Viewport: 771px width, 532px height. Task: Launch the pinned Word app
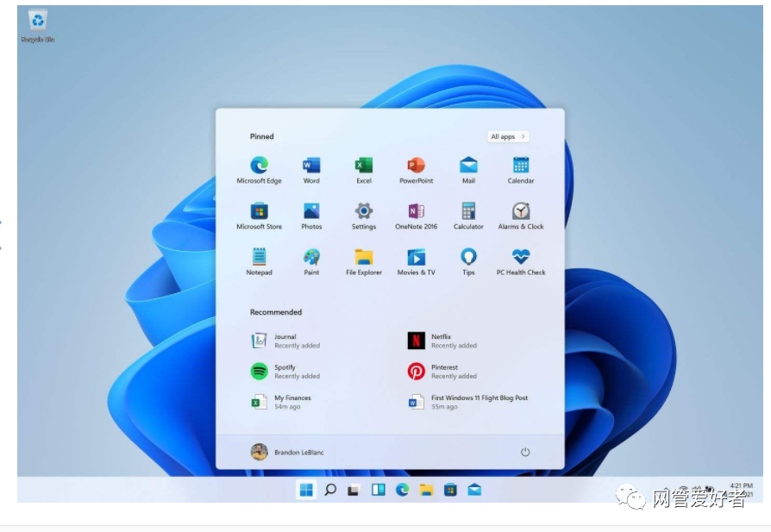311,170
